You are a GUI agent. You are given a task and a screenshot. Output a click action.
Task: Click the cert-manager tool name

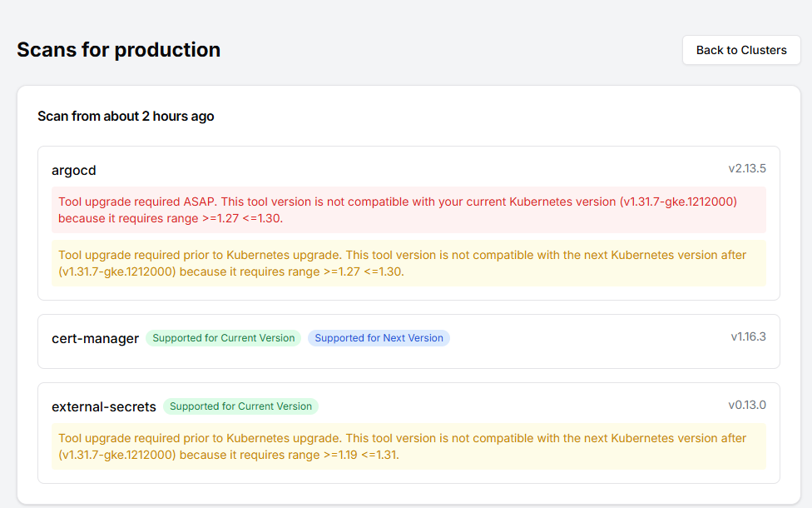point(94,338)
